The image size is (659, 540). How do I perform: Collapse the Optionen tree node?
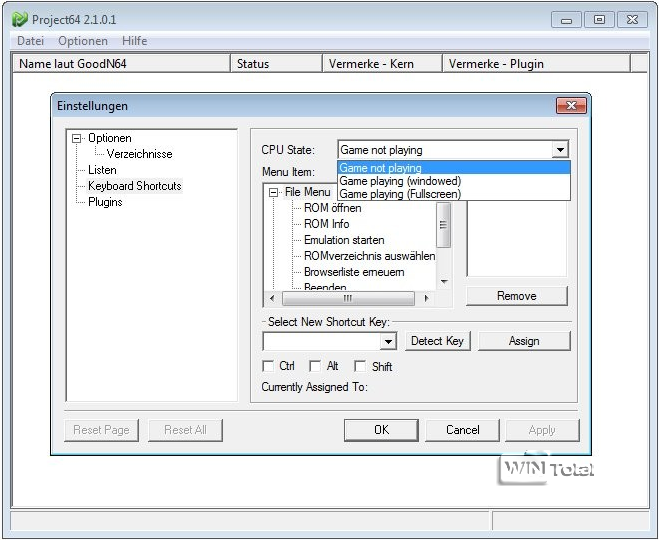point(76,138)
